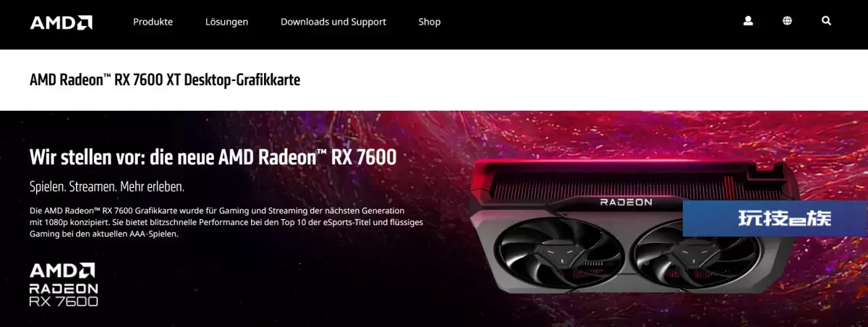Open the search magnifier icon
The width and height of the screenshot is (868, 327).
(826, 22)
